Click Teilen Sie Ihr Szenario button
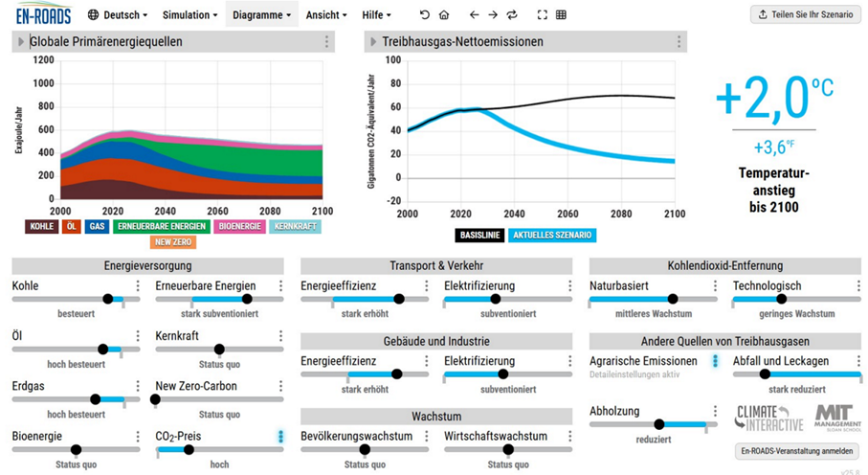Image resolution: width=868 pixels, height=475 pixels. point(806,14)
